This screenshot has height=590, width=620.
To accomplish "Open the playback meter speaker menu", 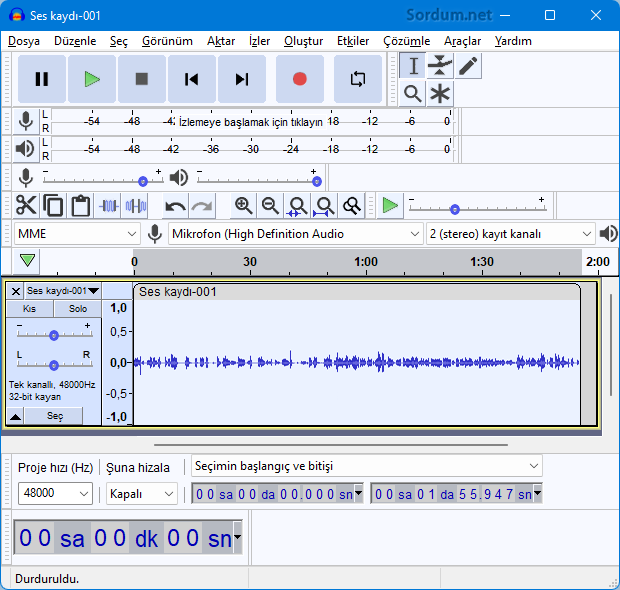I will pos(26,149).
